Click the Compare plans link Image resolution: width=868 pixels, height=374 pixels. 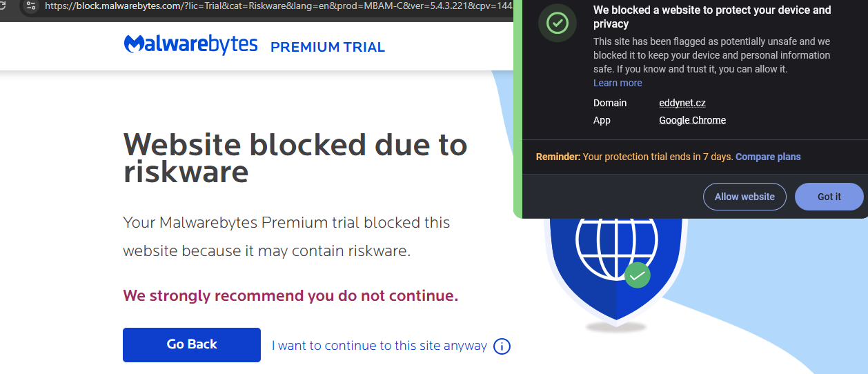pyautogui.click(x=768, y=157)
